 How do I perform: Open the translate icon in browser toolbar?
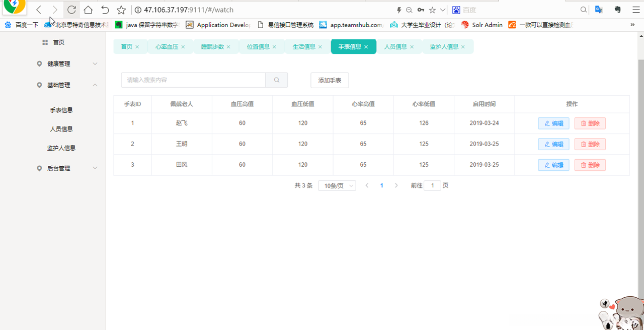599,10
